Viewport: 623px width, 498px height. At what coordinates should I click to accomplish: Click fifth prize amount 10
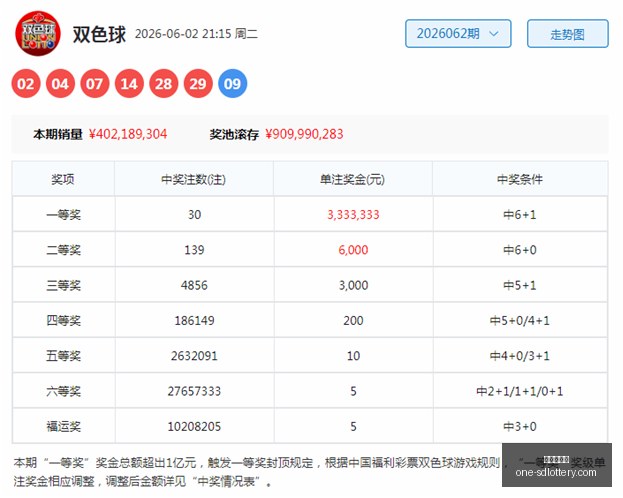point(353,356)
